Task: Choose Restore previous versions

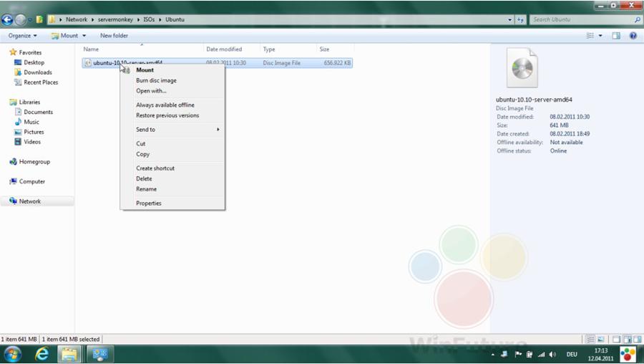Action: [x=167, y=115]
